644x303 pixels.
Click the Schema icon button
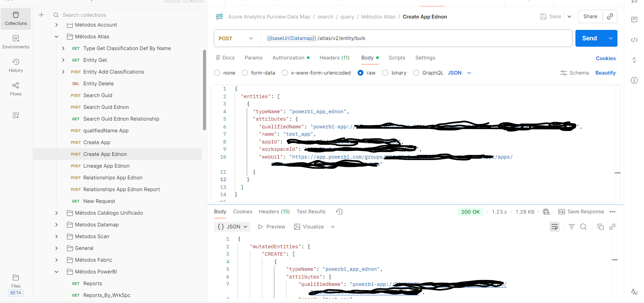click(574, 73)
